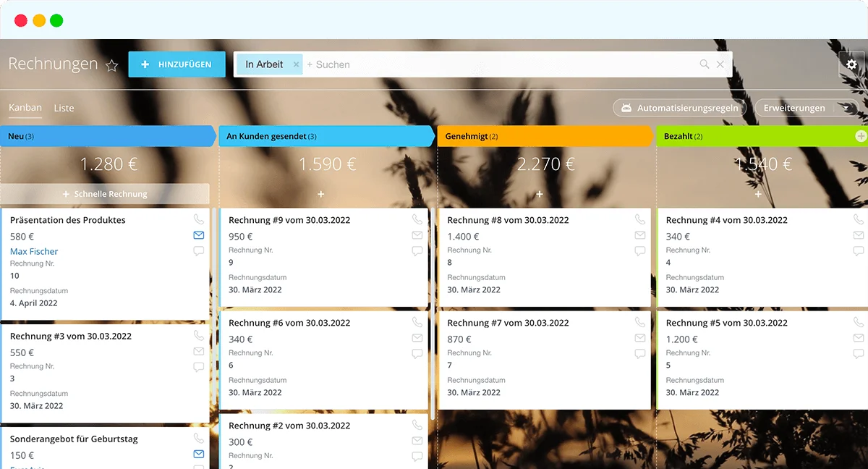
Task: Click phone icon on Rechnung #3 card
Action: pos(199,336)
